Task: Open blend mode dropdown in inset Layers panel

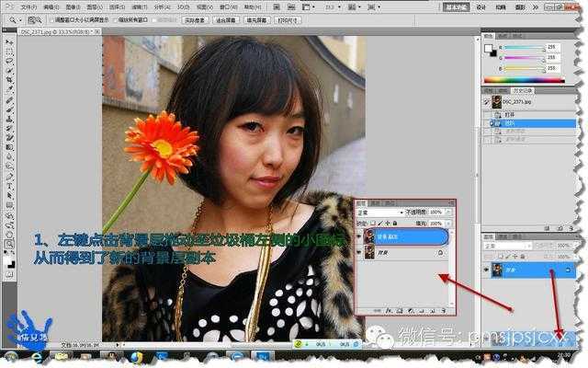Action: click(379, 213)
